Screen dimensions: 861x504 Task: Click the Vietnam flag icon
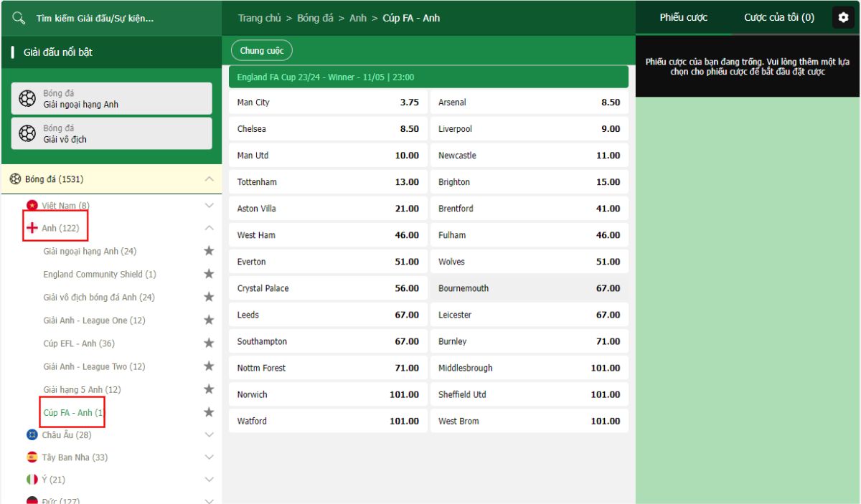click(x=32, y=206)
